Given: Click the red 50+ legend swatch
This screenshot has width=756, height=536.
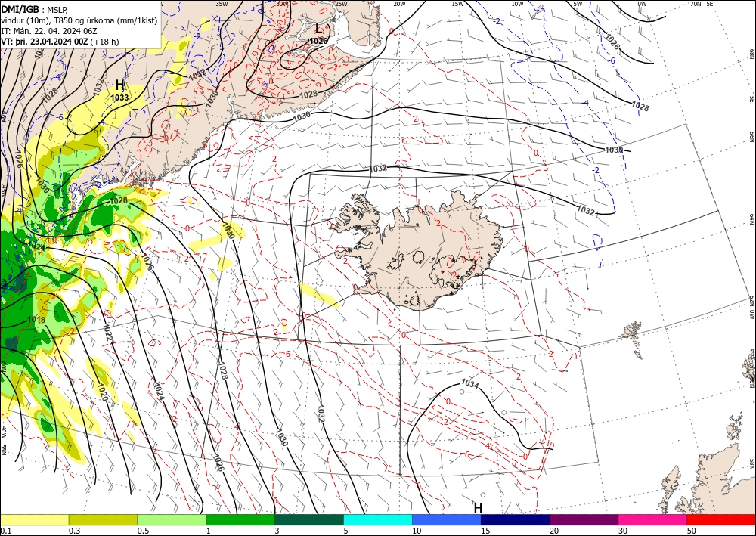Looking at the screenshot, I should click(721, 519).
